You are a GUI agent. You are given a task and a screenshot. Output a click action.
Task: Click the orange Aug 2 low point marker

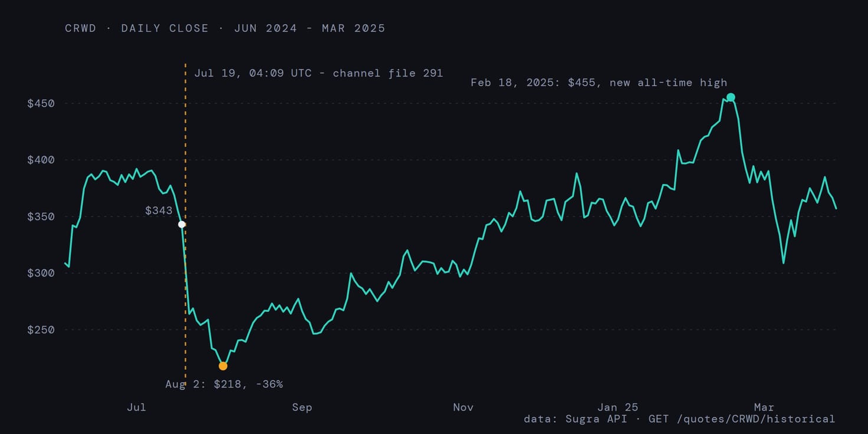click(x=223, y=366)
